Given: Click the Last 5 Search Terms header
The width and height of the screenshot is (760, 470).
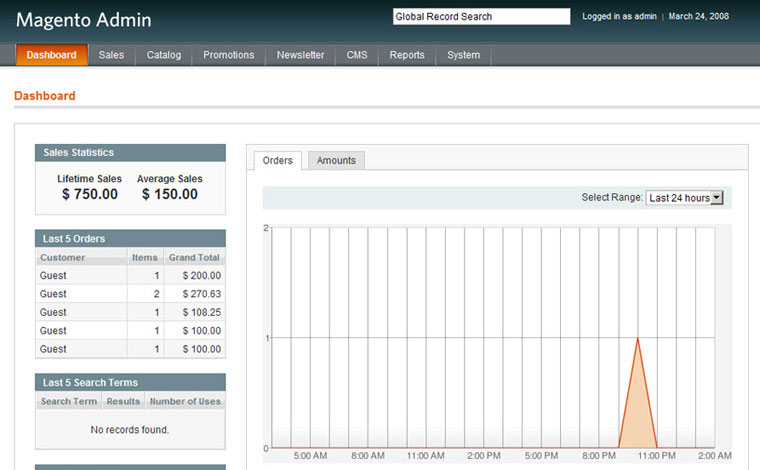Looking at the screenshot, I should click(130, 383).
